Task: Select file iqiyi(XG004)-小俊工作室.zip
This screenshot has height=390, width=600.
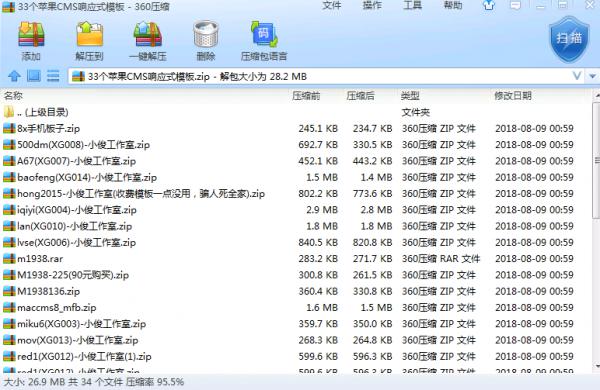Action: [x=297, y=210]
